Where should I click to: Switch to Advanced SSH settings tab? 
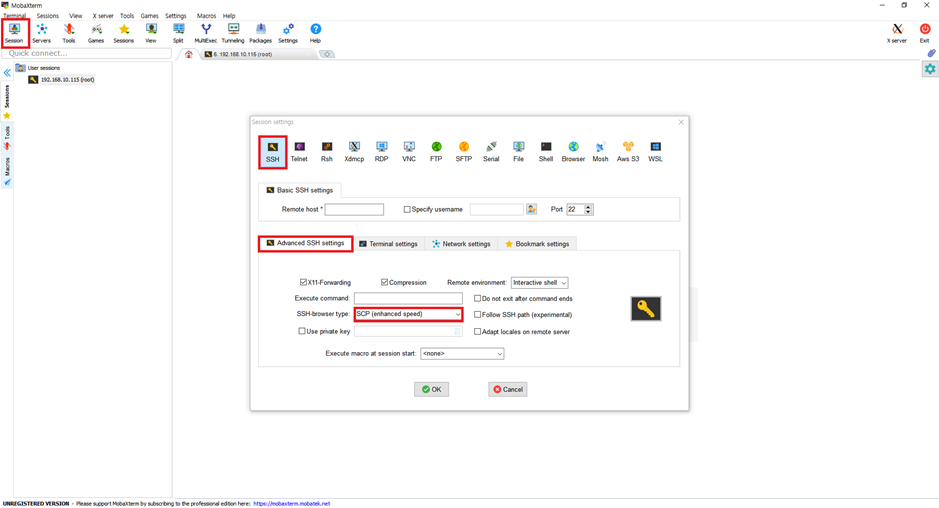305,243
